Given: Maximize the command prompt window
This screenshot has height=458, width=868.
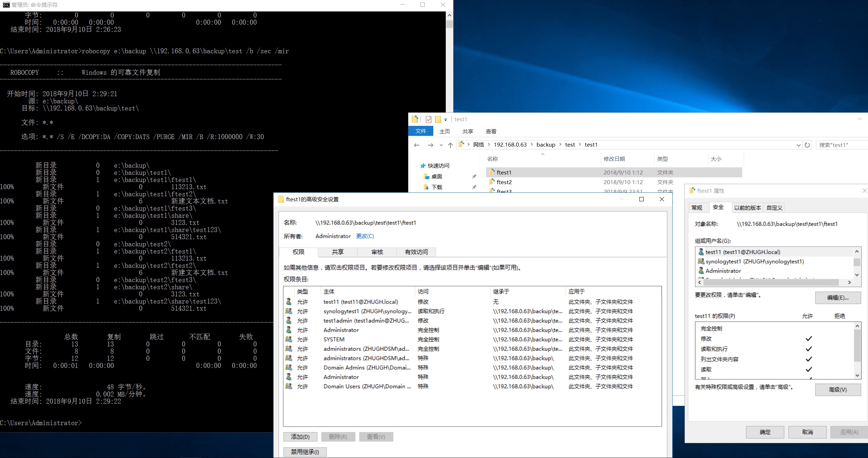Looking at the screenshot, I should pyautogui.click(x=423, y=5).
